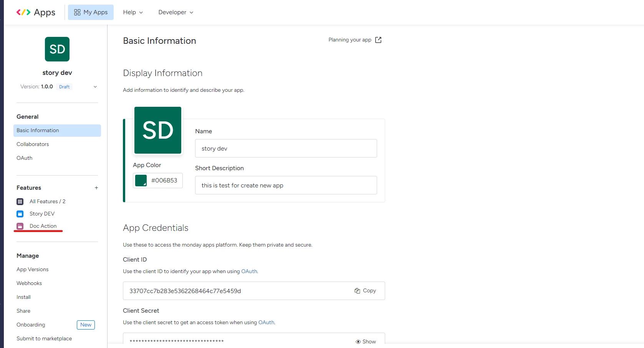Click the New badge beside Onboarding
This screenshot has height=348, width=644.
(x=86, y=325)
